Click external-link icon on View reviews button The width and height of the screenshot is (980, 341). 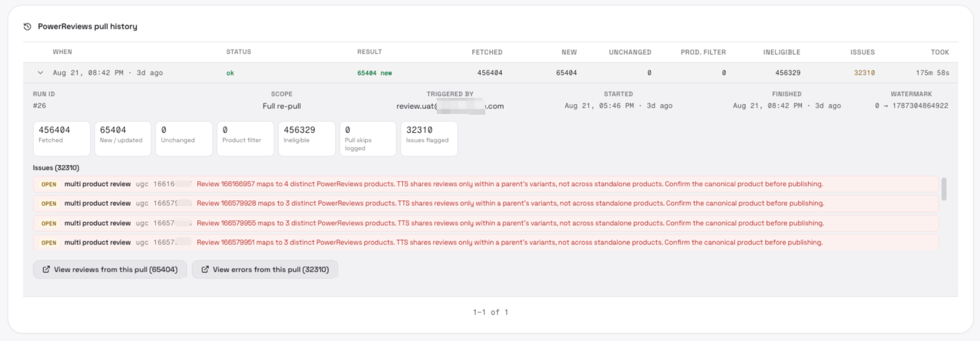tap(46, 269)
